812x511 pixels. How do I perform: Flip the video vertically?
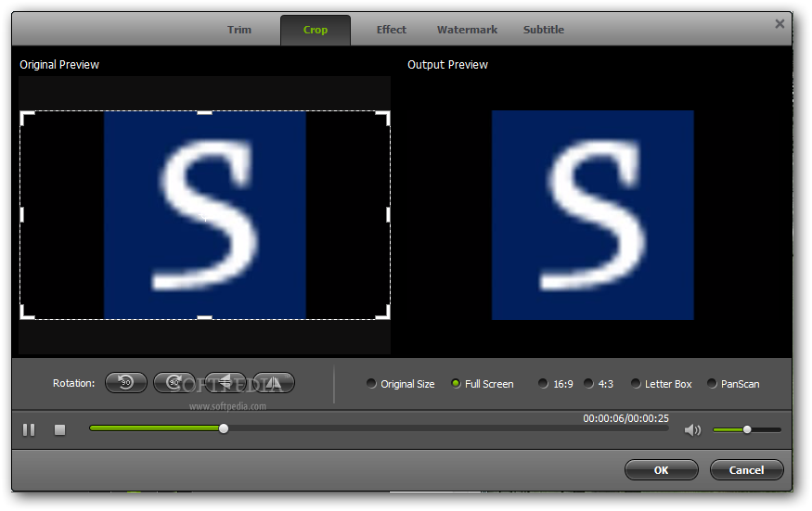(225, 383)
